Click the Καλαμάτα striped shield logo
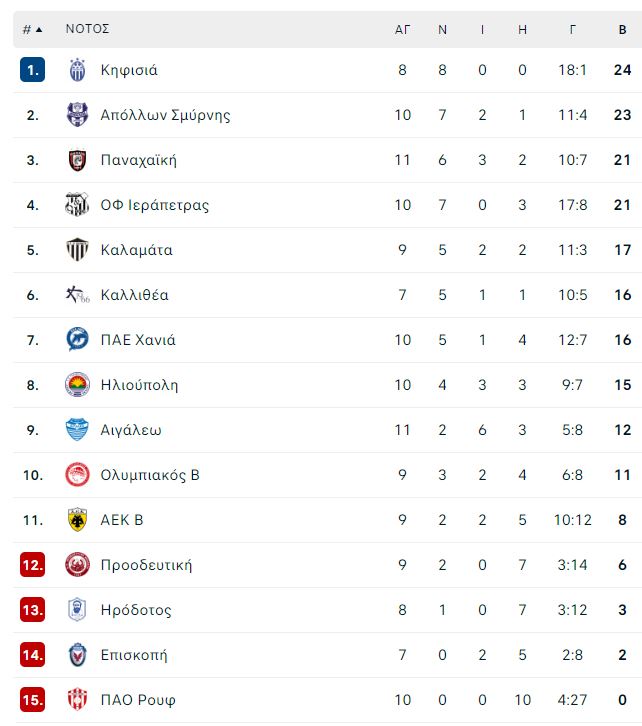642x726 pixels. tap(77, 250)
